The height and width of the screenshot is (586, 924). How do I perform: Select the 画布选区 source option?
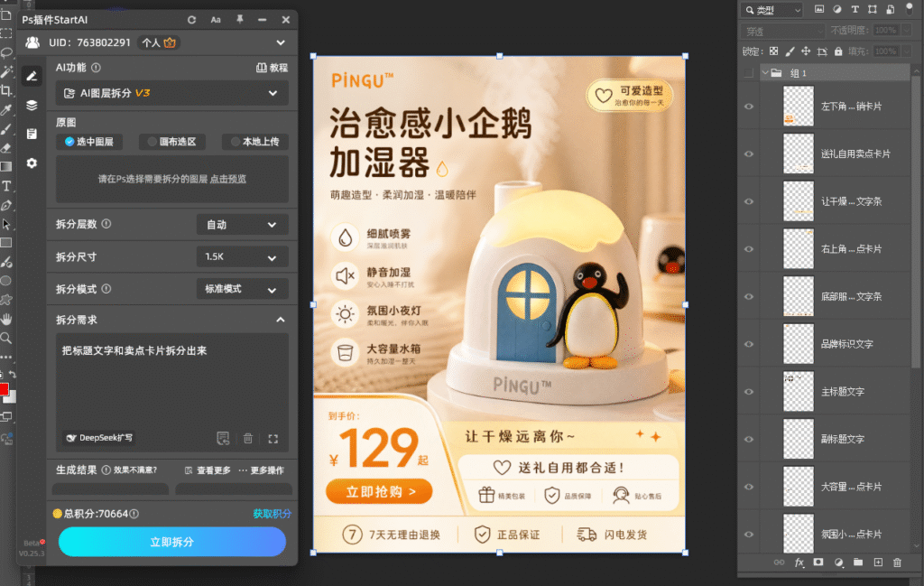pos(172,142)
